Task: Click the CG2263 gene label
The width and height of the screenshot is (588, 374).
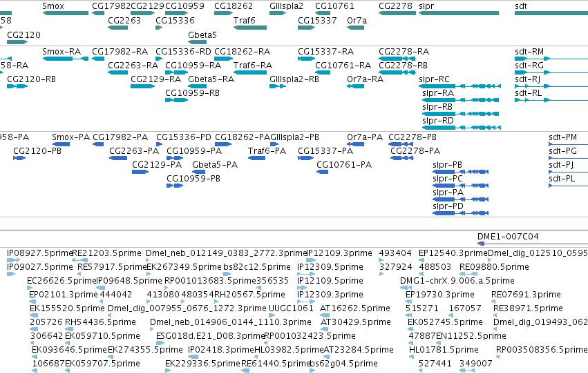Action: (124, 20)
